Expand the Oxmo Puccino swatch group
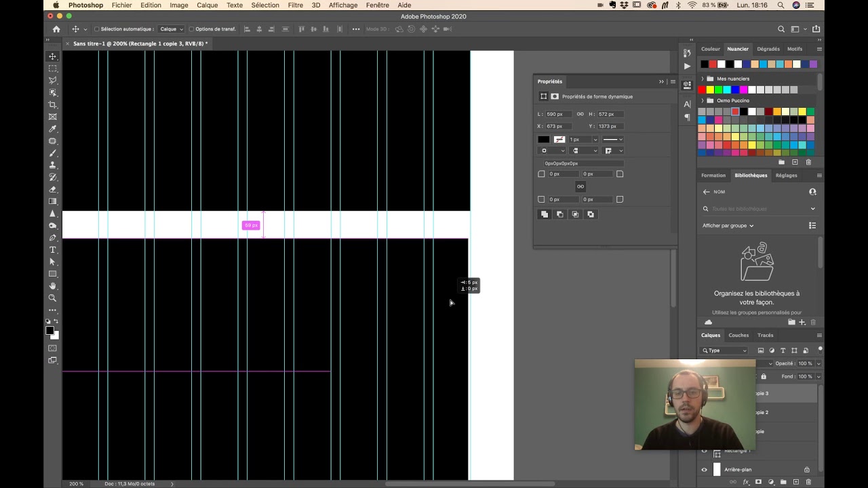 point(703,100)
